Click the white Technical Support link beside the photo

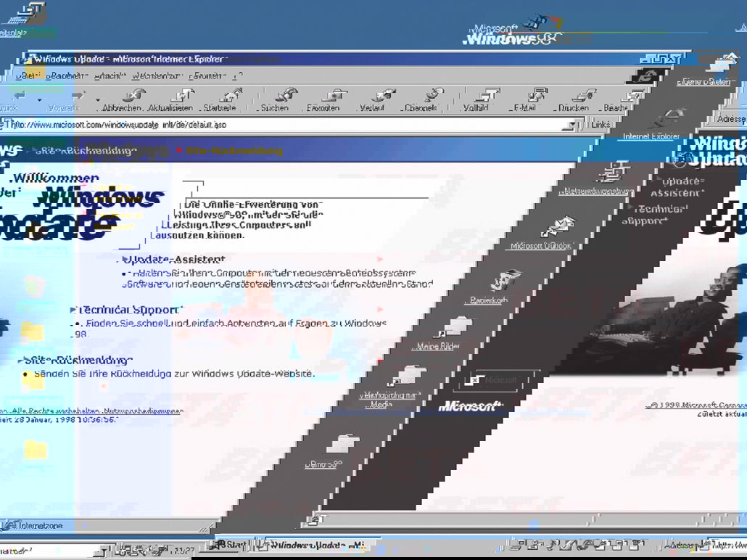(x=655, y=215)
